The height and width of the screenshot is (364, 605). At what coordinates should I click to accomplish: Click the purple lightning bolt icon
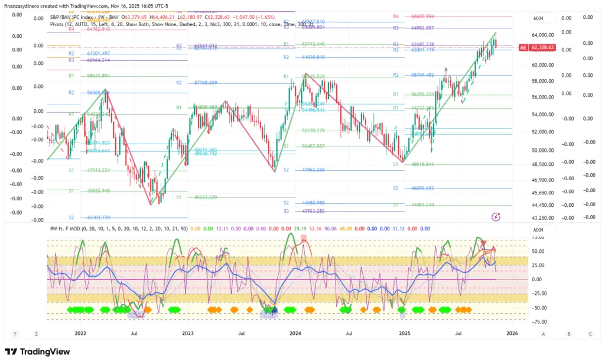point(496,217)
